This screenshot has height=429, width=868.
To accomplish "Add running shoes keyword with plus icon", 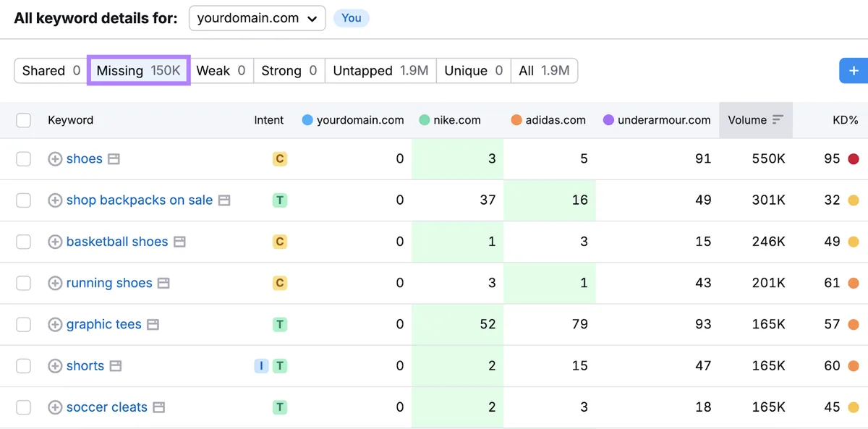I will click(55, 283).
